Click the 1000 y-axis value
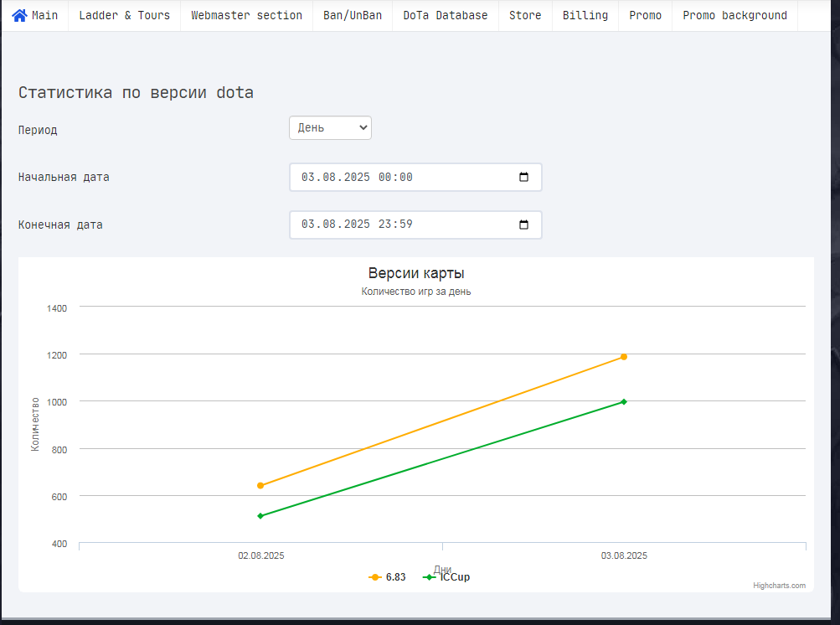Viewport: 840px width, 625px height. tap(57, 402)
